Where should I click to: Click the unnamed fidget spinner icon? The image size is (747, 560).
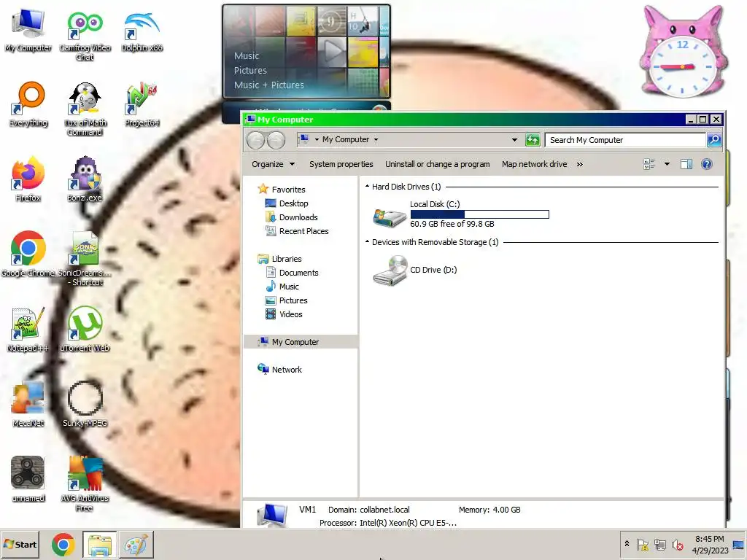click(x=28, y=479)
